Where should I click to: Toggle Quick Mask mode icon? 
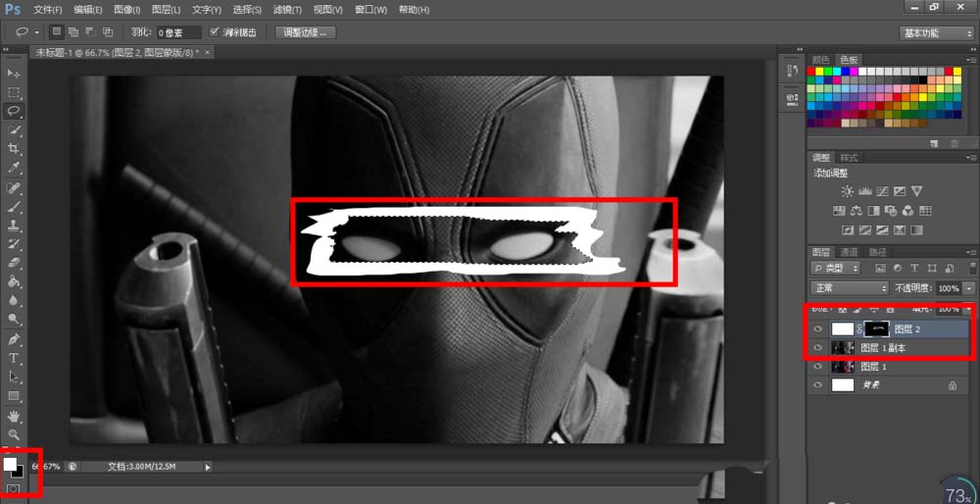(x=14, y=489)
